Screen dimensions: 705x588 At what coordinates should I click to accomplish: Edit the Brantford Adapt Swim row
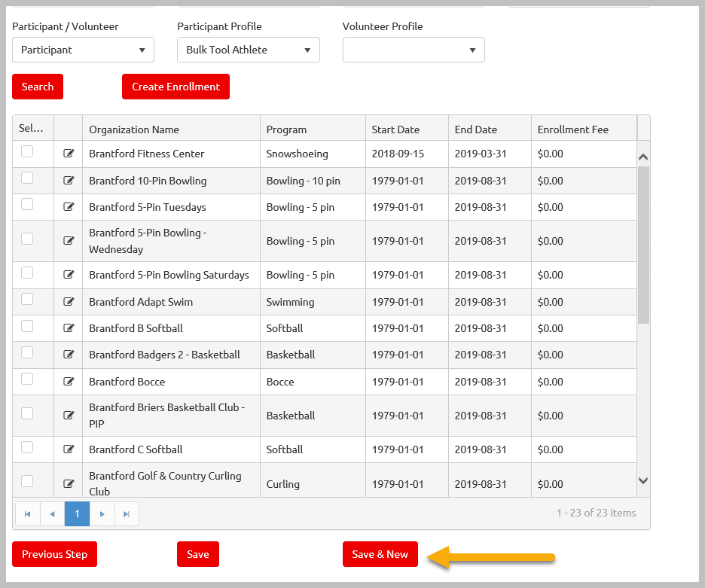click(69, 301)
